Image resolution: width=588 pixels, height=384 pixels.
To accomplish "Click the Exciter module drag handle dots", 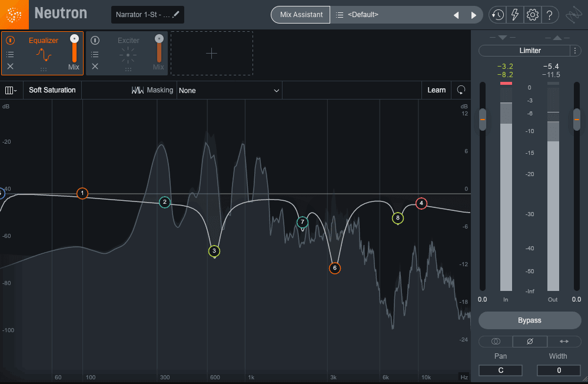I will (x=128, y=69).
